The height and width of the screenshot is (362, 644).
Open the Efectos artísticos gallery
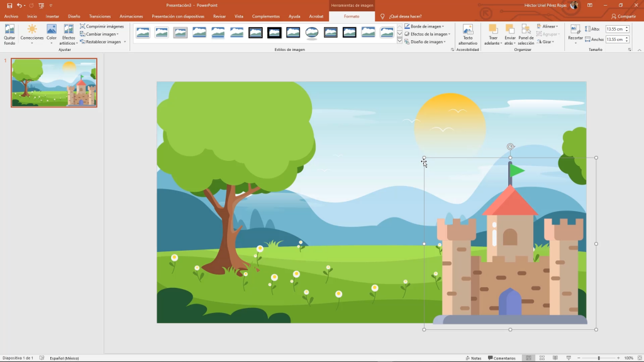68,35
